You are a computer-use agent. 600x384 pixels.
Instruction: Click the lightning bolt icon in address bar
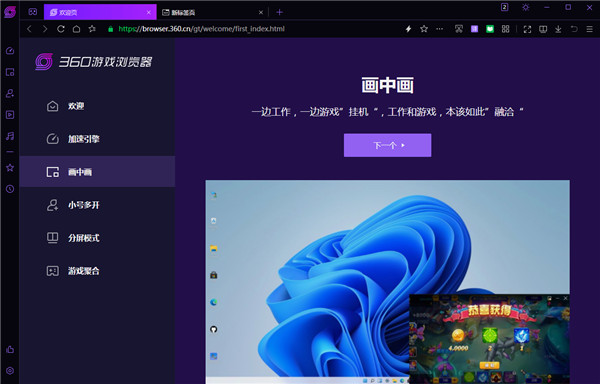pos(408,29)
